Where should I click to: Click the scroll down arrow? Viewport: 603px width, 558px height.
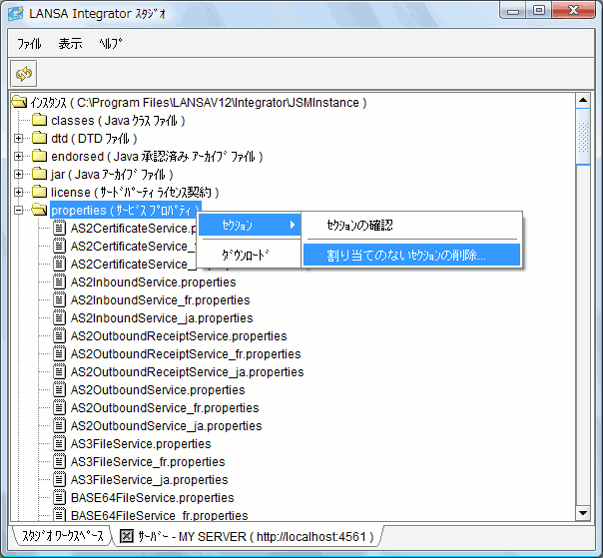coord(583,513)
